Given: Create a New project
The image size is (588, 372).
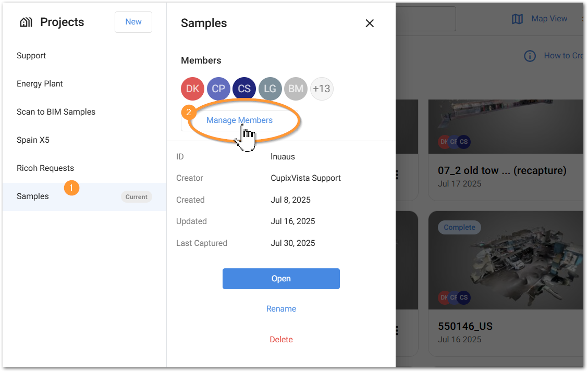Looking at the screenshot, I should tap(133, 22).
